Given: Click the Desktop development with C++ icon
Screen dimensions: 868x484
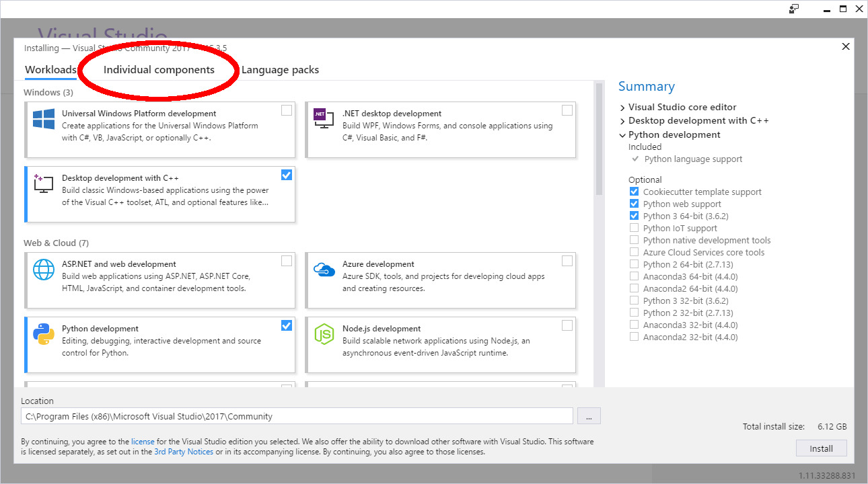Looking at the screenshot, I should (x=44, y=184).
